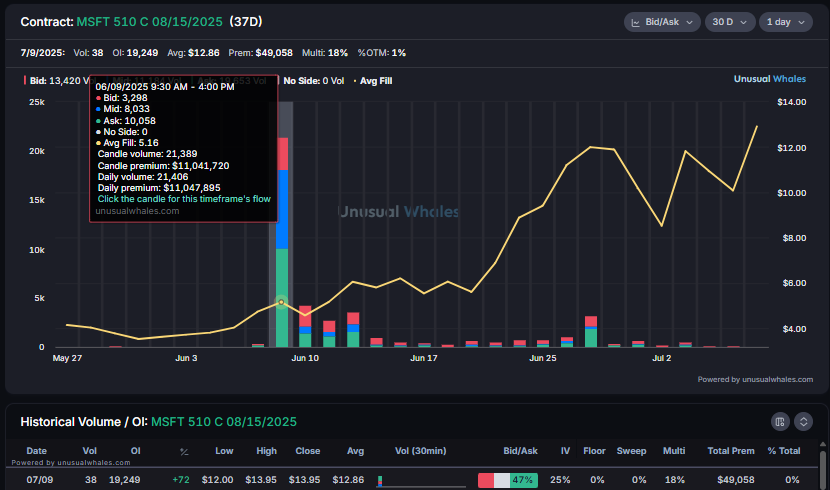Sort by the Date column header
This screenshot has height=490, width=830.
[37, 451]
